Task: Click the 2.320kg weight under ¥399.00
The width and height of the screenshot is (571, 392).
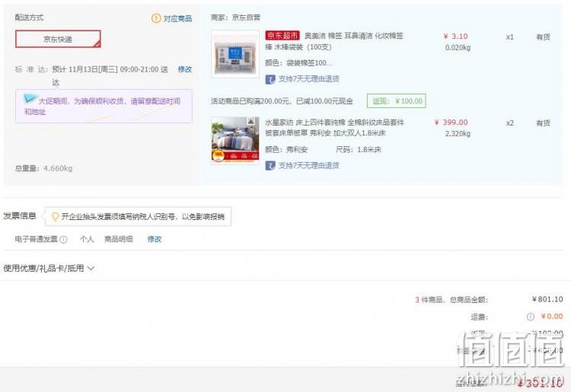Action: pos(458,133)
